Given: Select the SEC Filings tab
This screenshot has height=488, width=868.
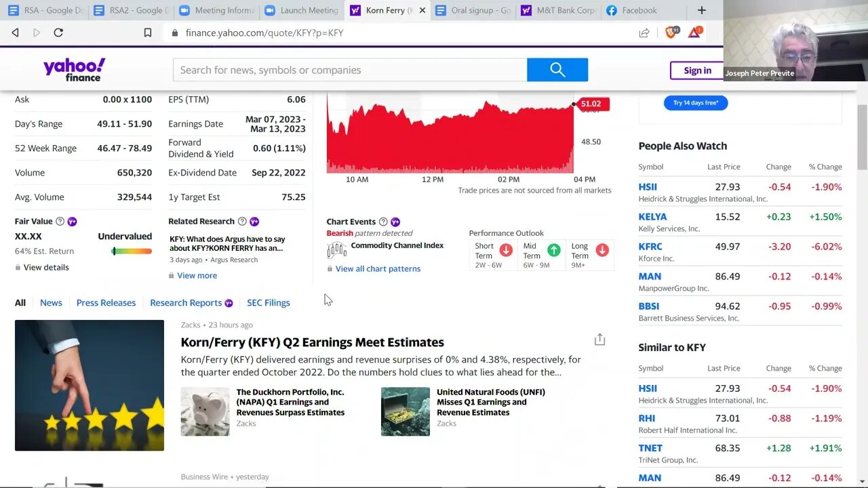Looking at the screenshot, I should [268, 303].
